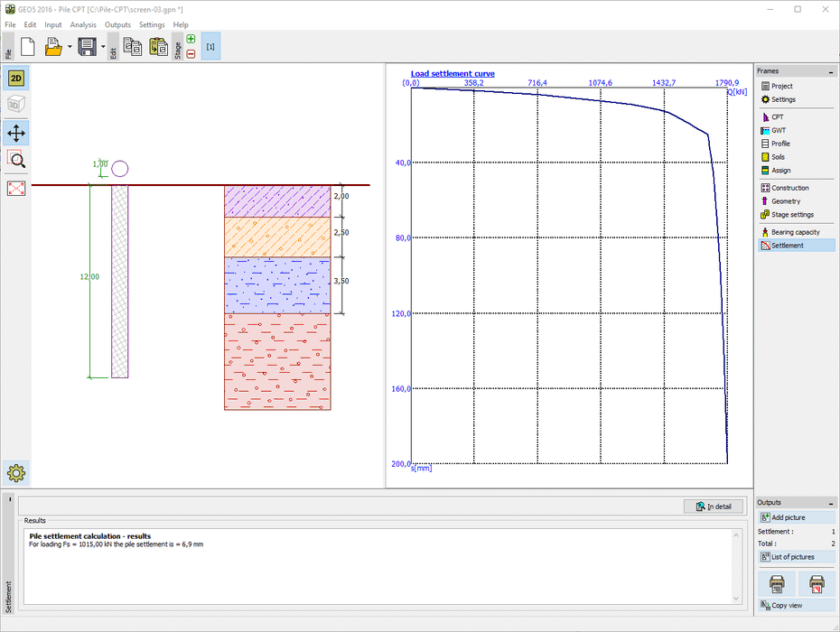The height and width of the screenshot is (632, 840).
Task: Click the New file icon
Action: (x=27, y=46)
